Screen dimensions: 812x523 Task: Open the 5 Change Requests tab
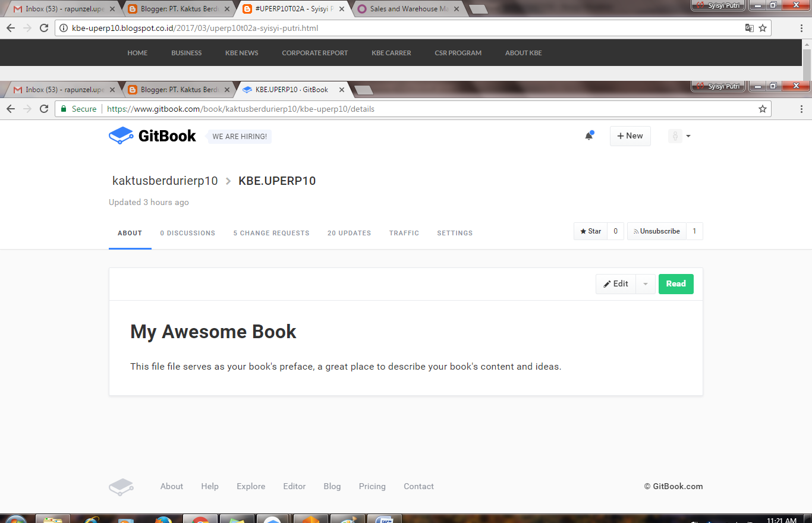pyautogui.click(x=272, y=233)
